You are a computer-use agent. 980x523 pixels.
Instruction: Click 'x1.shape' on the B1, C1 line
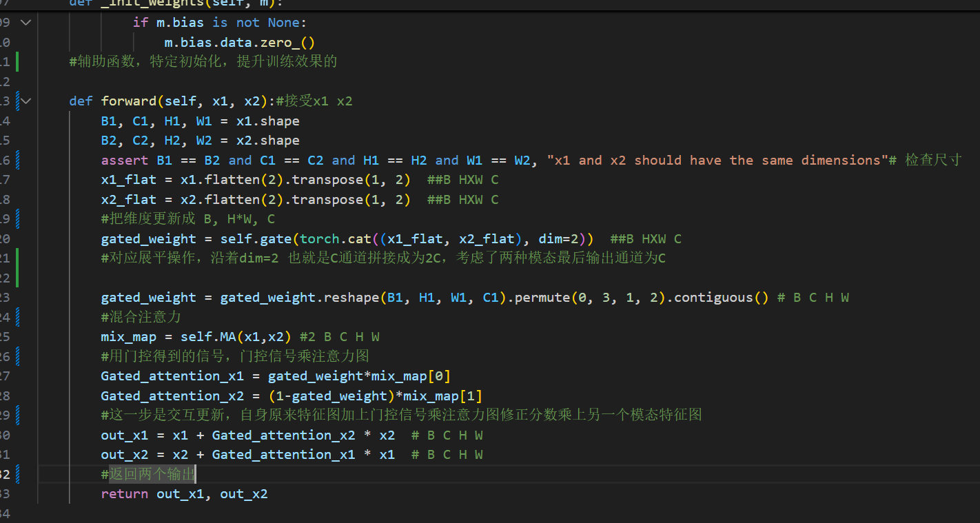click(268, 121)
